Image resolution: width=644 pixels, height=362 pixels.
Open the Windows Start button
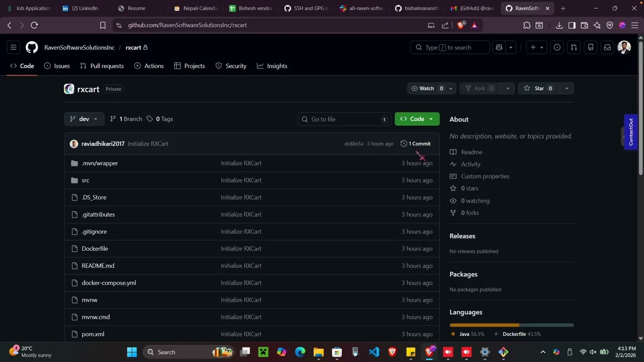point(132,352)
